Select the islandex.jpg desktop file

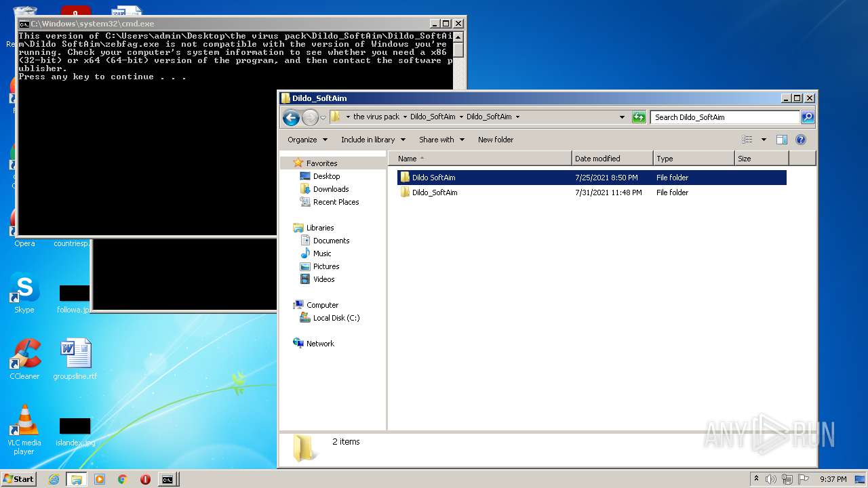coord(75,432)
